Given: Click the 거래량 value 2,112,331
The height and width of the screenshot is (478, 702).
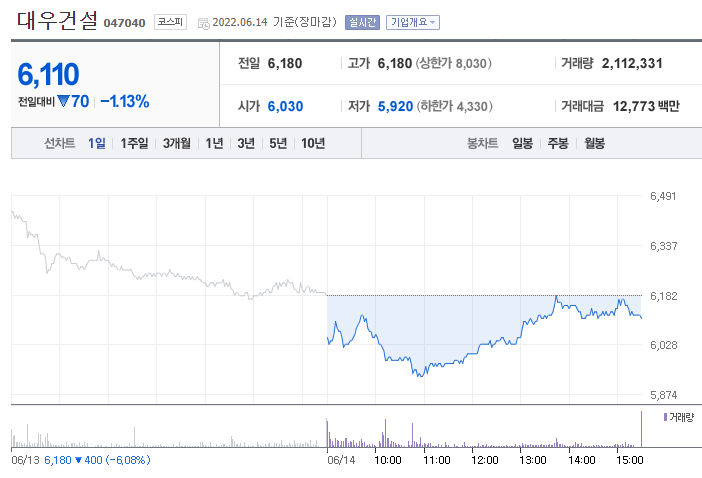Looking at the screenshot, I should click(x=632, y=64).
